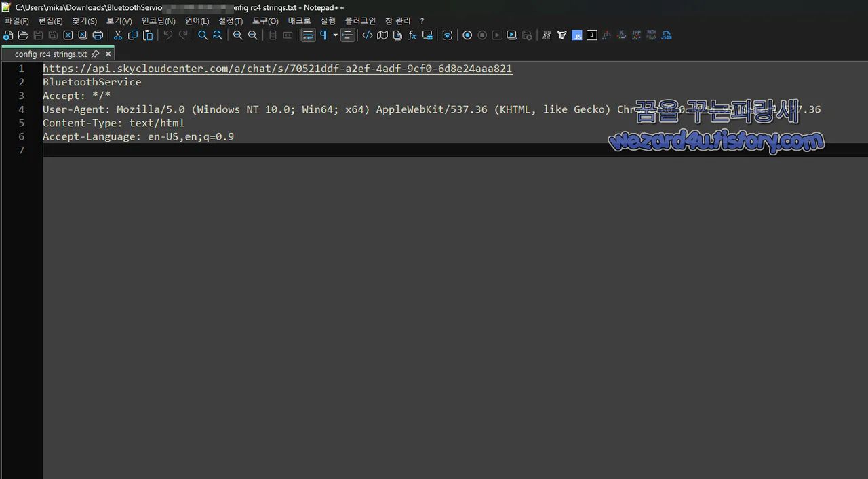Click the Accept-Language: en-US line
The width and height of the screenshot is (868, 479).
(138, 136)
